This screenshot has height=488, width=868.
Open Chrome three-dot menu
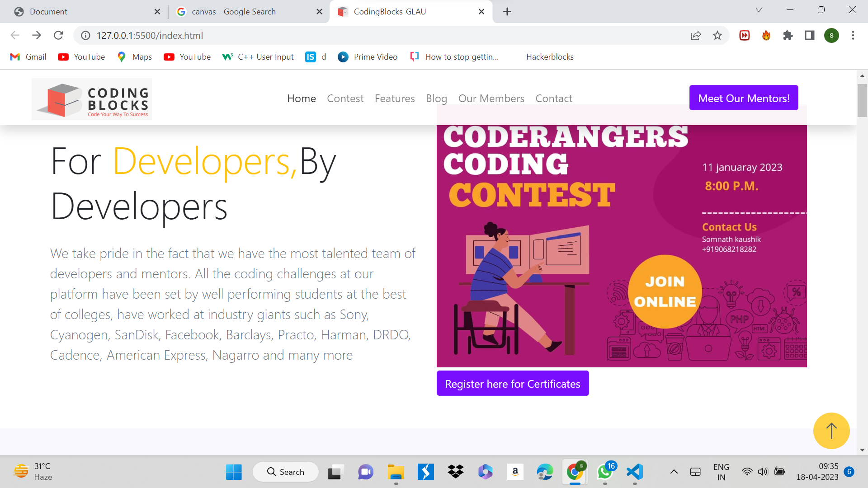(x=853, y=35)
